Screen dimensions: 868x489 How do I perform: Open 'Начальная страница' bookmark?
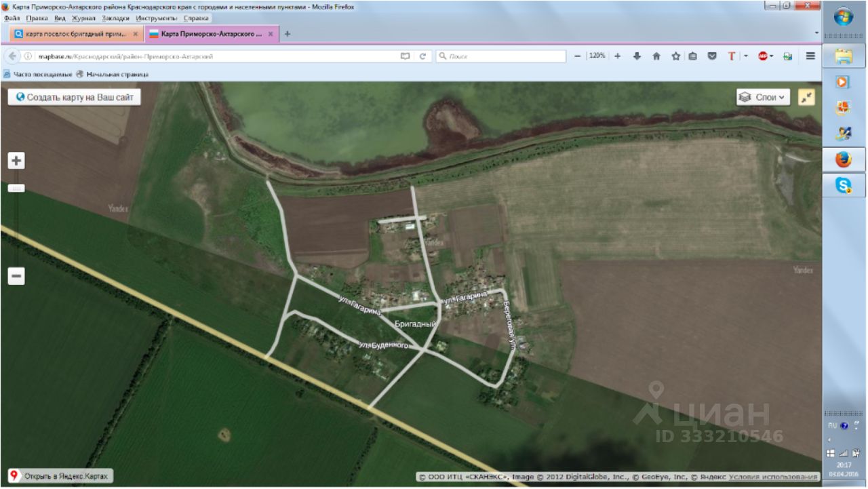pos(112,74)
